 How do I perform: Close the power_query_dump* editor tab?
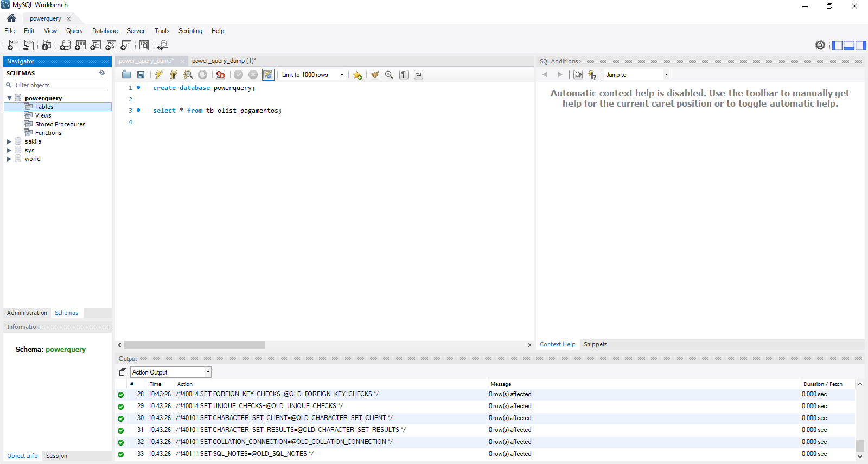(183, 61)
